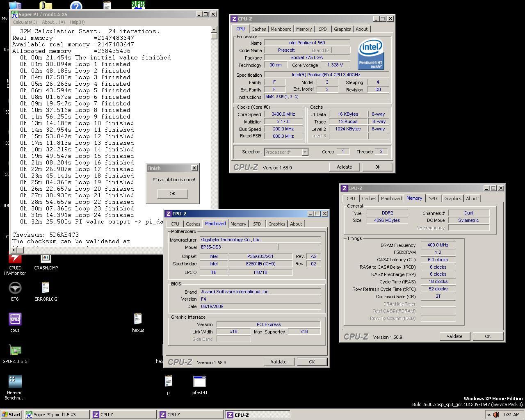The width and height of the screenshot is (525, 420).
Task: Open the Help(H) menu in Super PI
Action: (77, 22)
